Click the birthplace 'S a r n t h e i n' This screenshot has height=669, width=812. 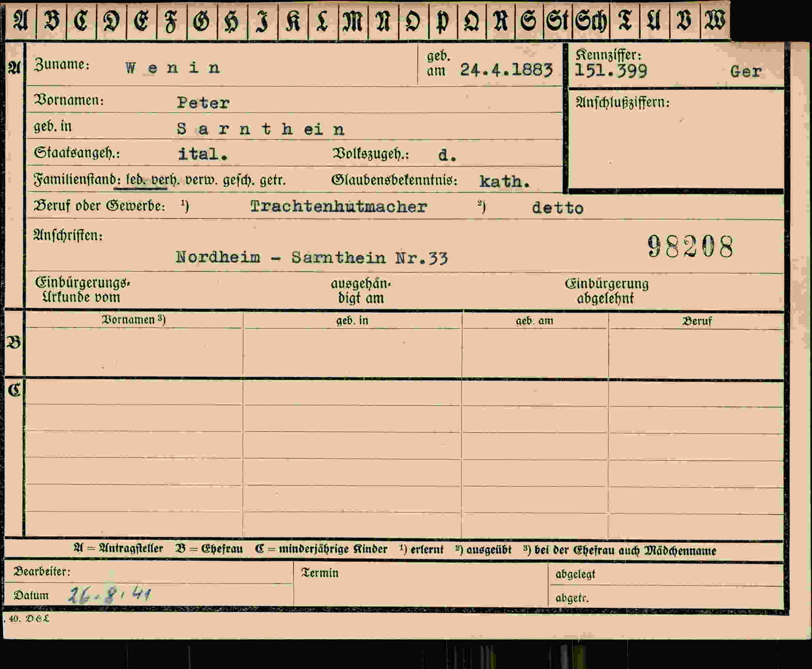tap(261, 129)
